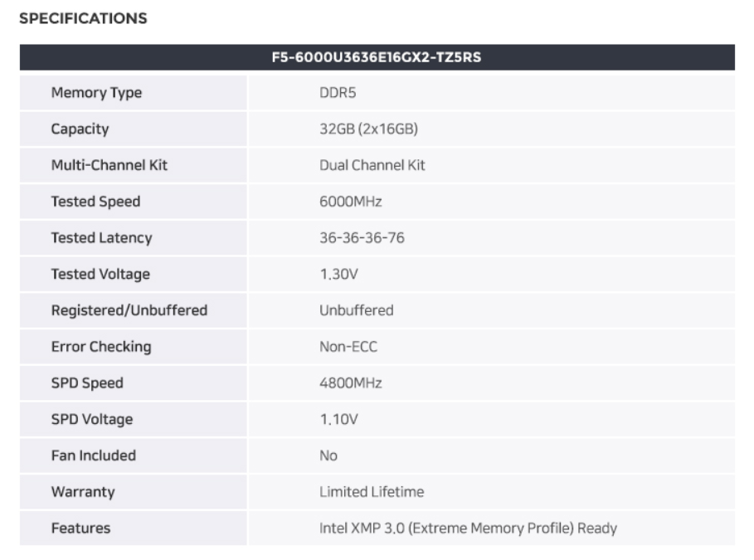Click the F5-6000U3636E16GX2-TZ5RS model header

[x=377, y=57]
